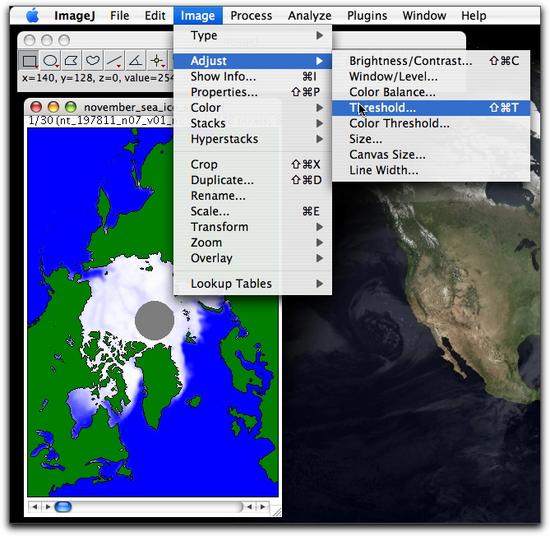Open the Plugins menu
The height and width of the screenshot is (536, 550).
[367, 15]
